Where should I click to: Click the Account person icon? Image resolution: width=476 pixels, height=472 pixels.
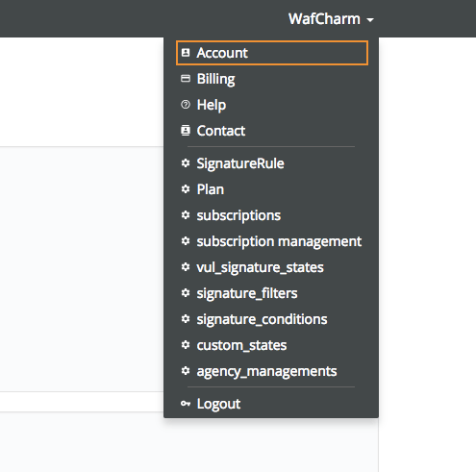pos(186,53)
